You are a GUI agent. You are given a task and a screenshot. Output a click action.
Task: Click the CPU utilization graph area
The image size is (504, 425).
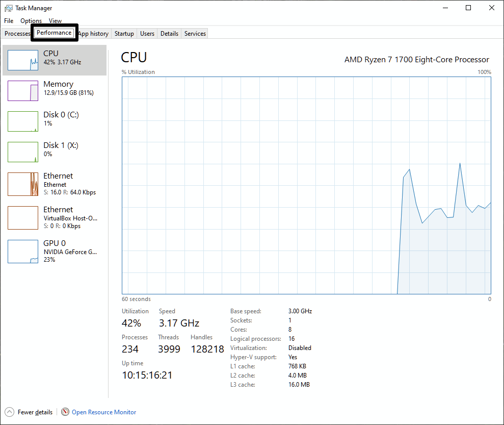[x=306, y=185]
